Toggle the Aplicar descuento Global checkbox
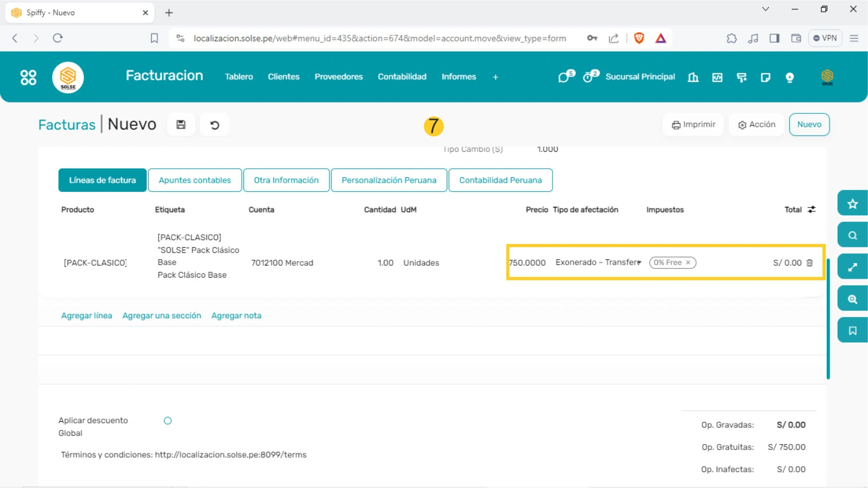This screenshot has height=488, width=868. pyautogui.click(x=168, y=421)
